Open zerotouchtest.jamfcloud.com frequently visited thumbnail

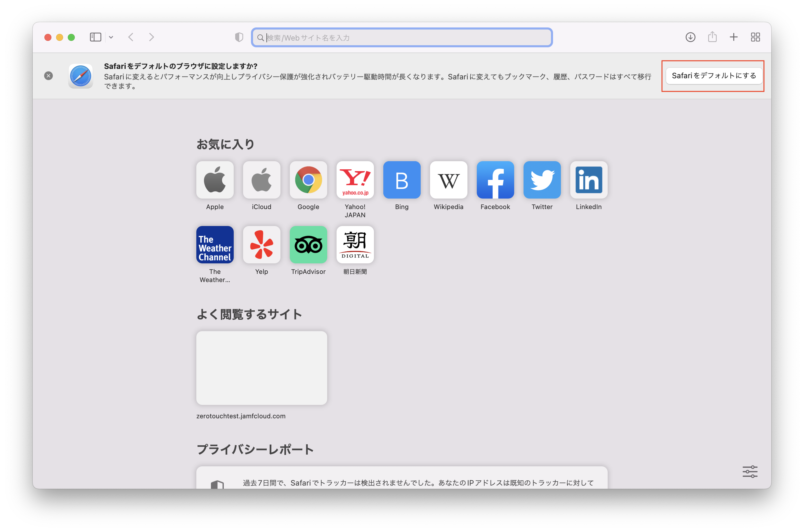[x=262, y=368]
